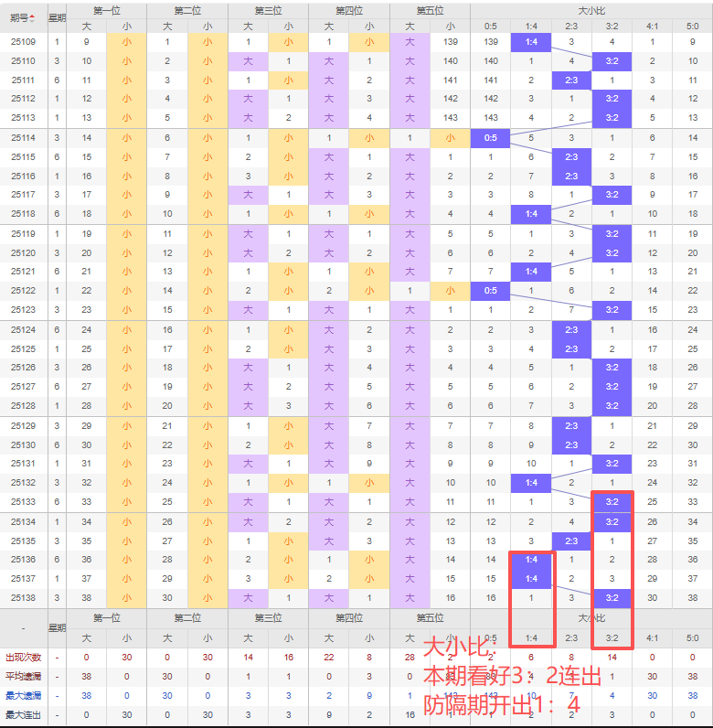Select the 大小比 header in the top row
Image resolution: width=713 pixels, height=728 pixels.
click(x=591, y=11)
